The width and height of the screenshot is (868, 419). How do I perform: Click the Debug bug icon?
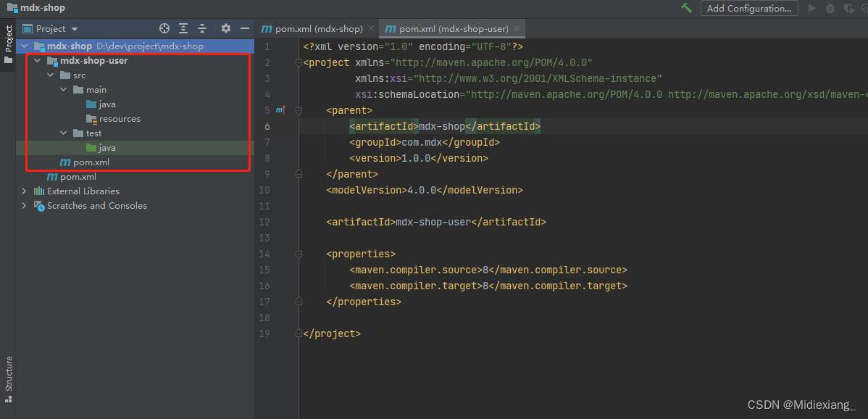pyautogui.click(x=830, y=8)
